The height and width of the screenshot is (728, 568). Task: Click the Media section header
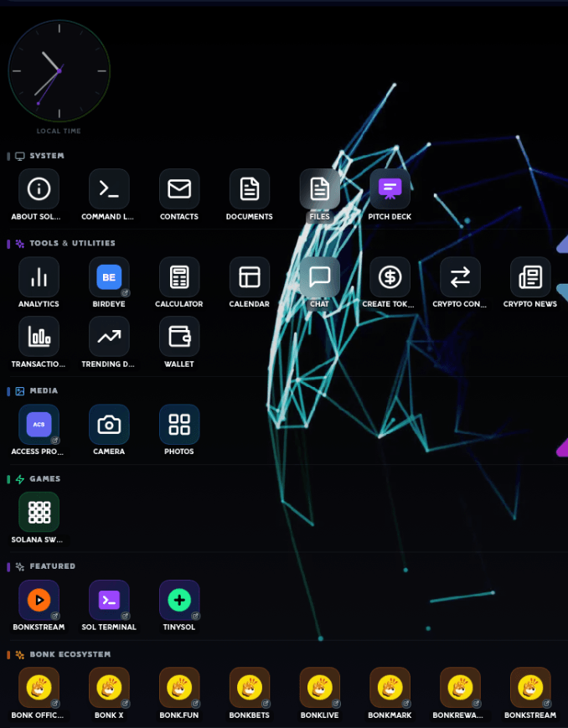[x=44, y=391]
